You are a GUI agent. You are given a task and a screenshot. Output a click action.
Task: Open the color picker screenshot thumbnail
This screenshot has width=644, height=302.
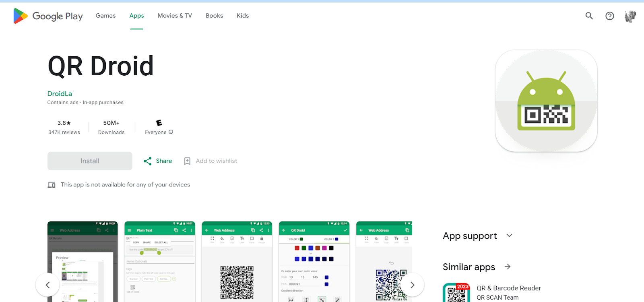314,262
